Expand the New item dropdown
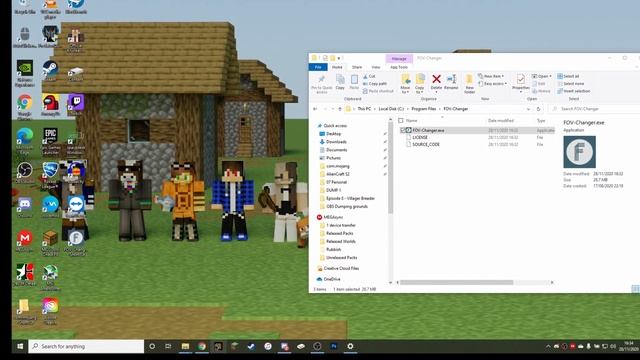Image resolution: width=640 pixels, height=360 pixels. 491,76
